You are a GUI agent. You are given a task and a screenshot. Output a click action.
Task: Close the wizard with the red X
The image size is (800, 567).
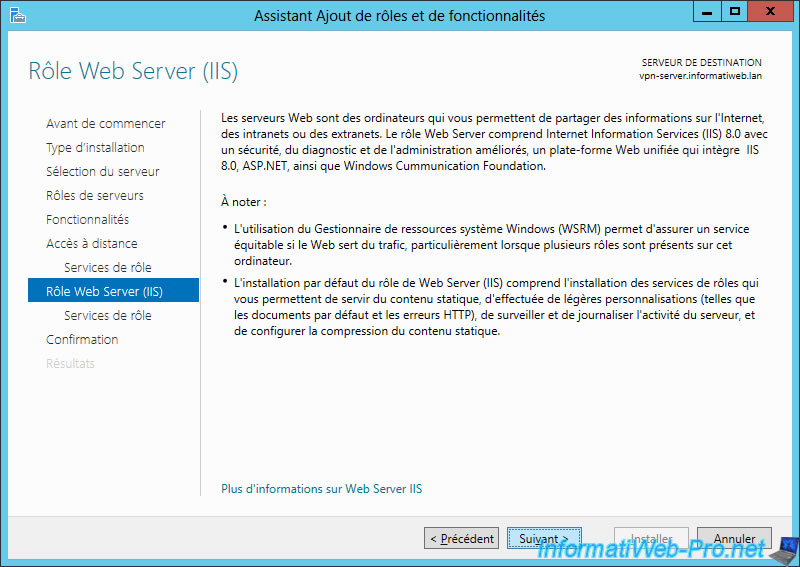(x=770, y=12)
